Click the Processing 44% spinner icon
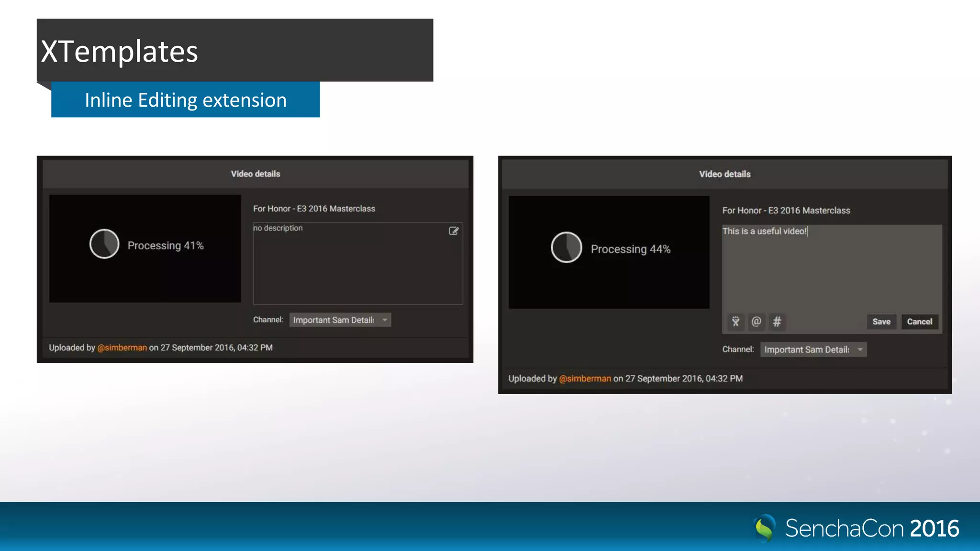Screen dimensions: 980x551 click(x=566, y=247)
